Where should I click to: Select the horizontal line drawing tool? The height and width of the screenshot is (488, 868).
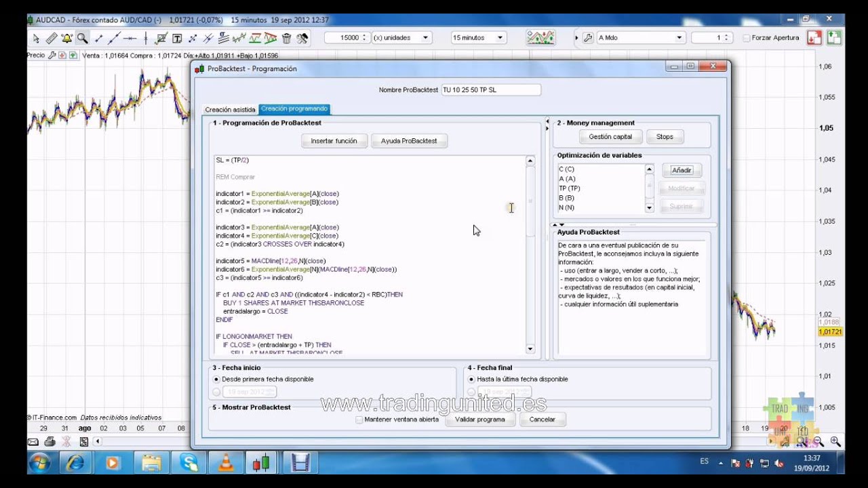(129, 38)
